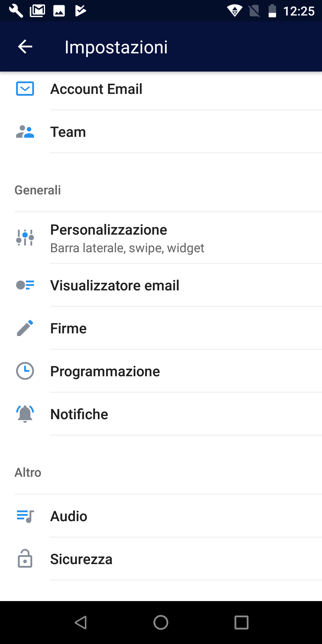Open Notifiche settings

161,414
